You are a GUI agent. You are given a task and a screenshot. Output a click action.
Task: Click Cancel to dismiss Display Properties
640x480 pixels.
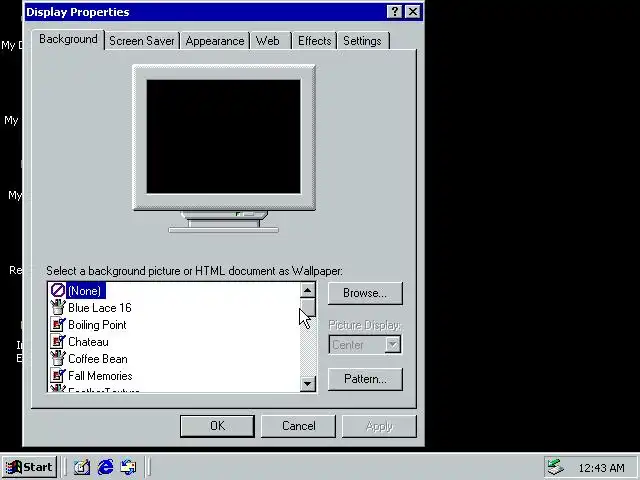point(298,426)
